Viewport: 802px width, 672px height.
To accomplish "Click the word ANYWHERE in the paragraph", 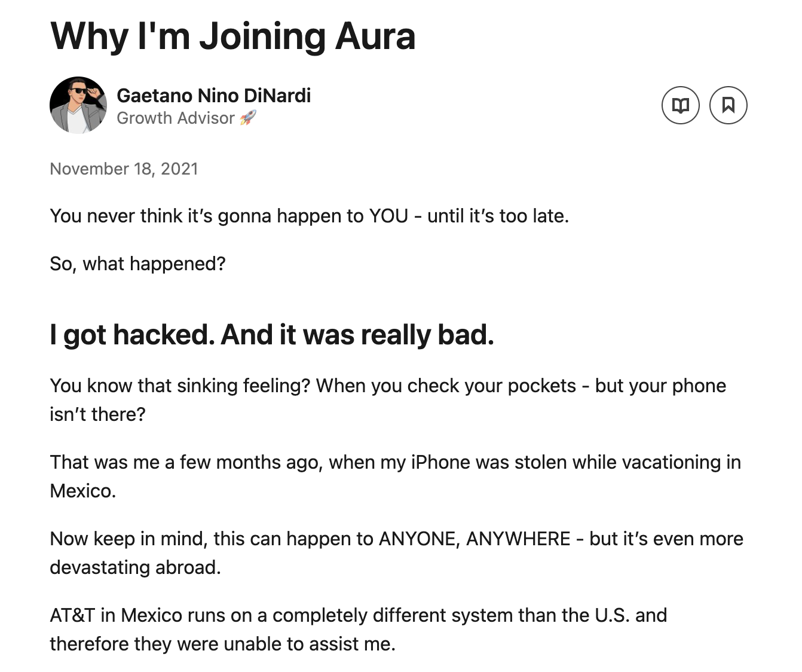I will point(518,539).
